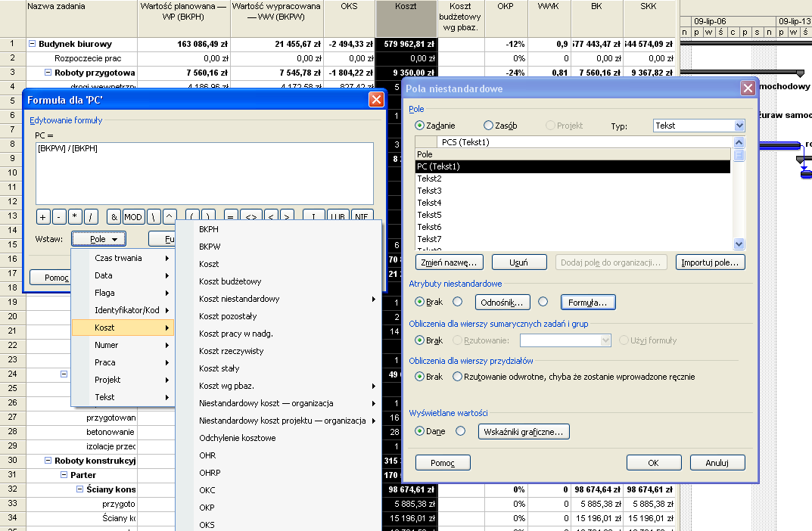Click the Zmień nazwę button

coord(449,262)
